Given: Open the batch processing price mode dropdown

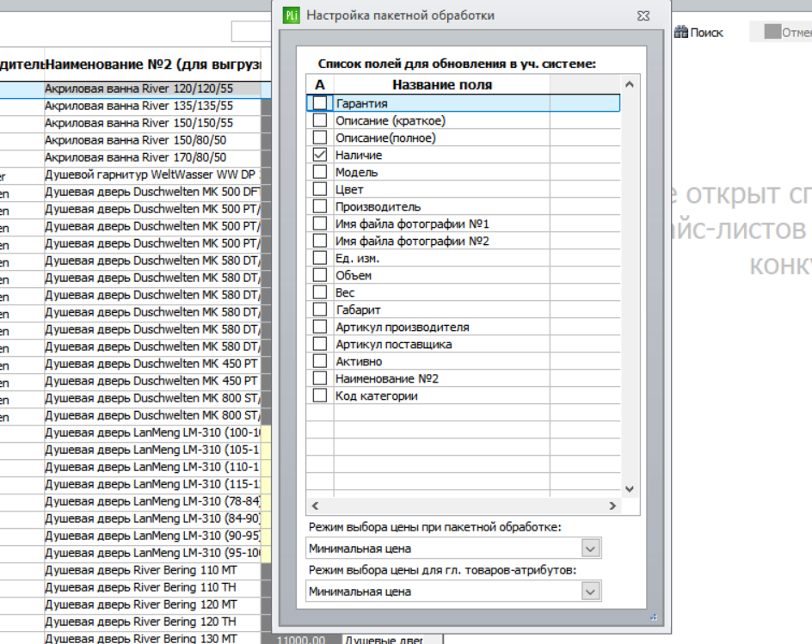Looking at the screenshot, I should click(590, 549).
